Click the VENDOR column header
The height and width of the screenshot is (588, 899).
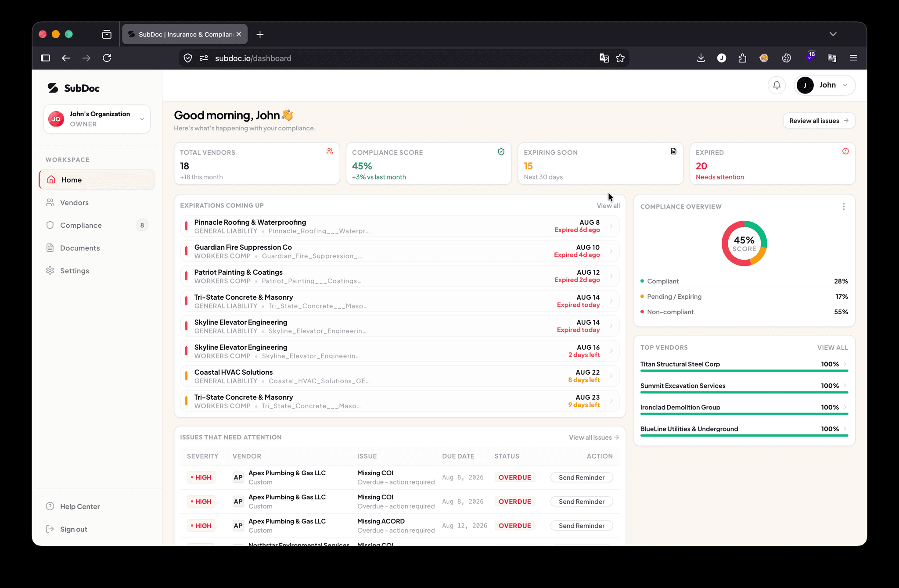[247, 456]
